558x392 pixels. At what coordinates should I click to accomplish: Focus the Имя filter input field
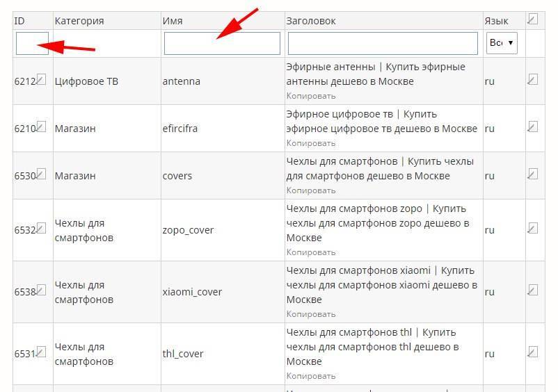pyautogui.click(x=222, y=43)
